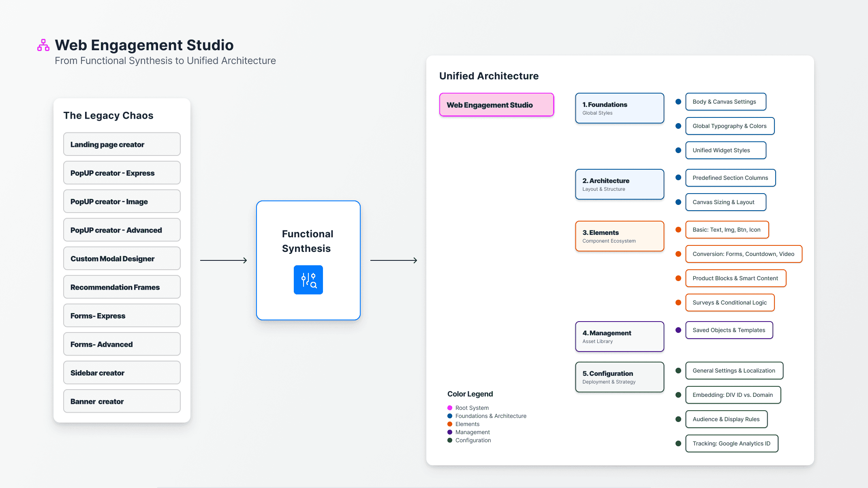Click the pink Root System legend swatch
The width and height of the screenshot is (868, 488).
(450, 408)
